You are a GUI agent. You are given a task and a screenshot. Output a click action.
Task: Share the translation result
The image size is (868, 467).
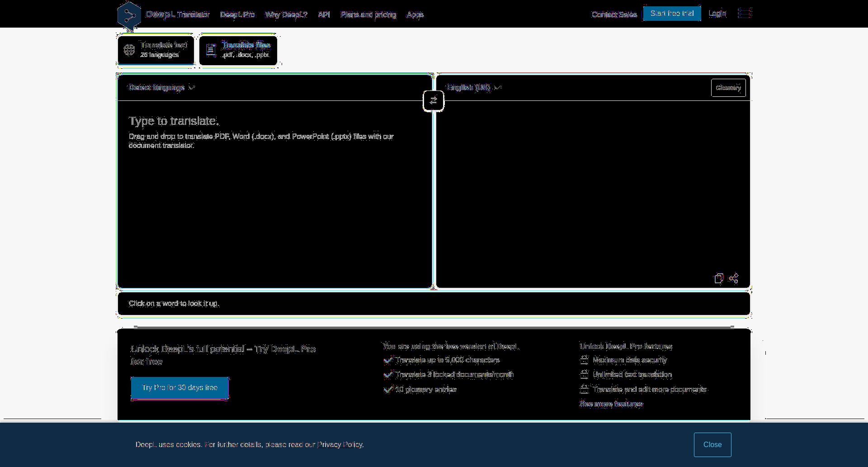[734, 278]
